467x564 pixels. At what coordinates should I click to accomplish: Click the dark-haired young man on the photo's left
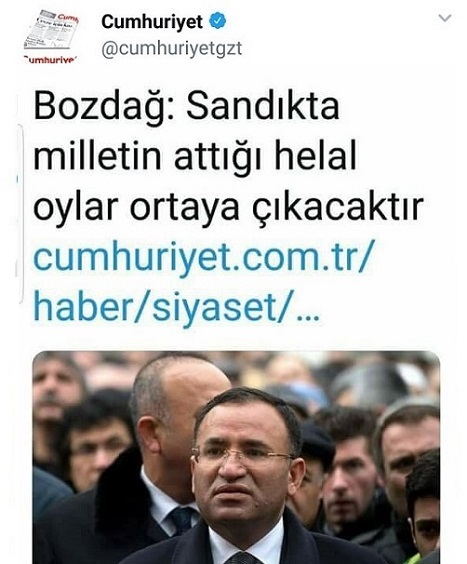click(98, 441)
